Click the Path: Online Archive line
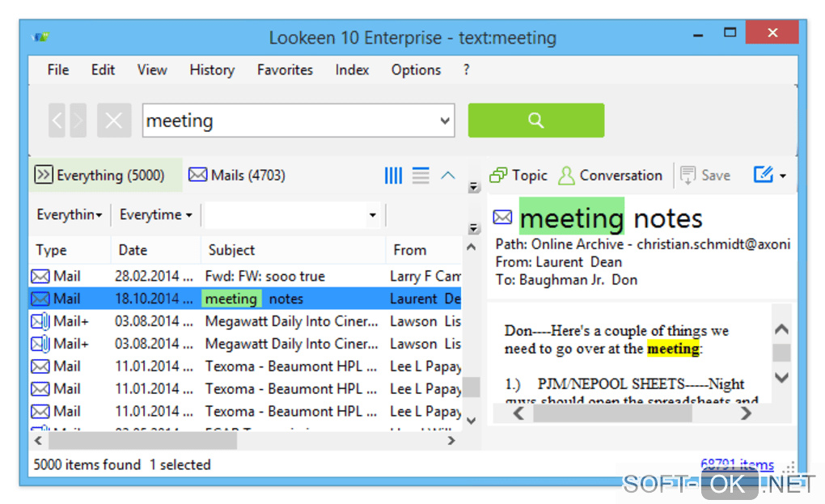825x504 pixels. click(642, 244)
